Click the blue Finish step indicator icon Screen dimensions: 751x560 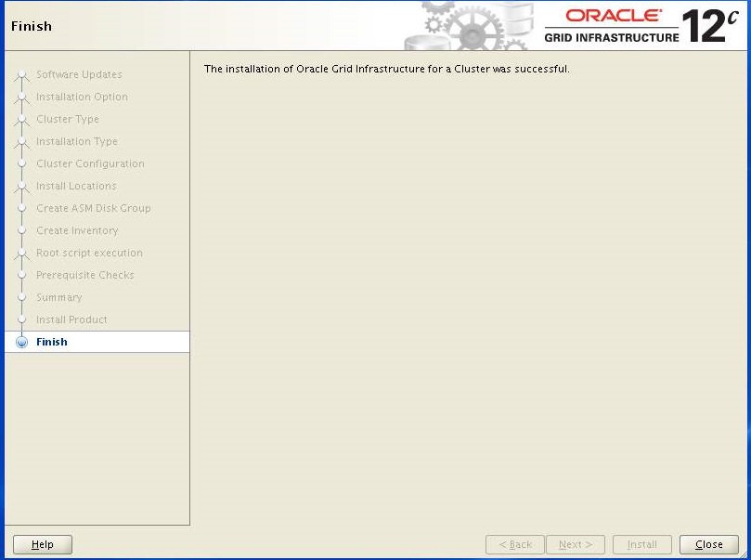(21, 342)
